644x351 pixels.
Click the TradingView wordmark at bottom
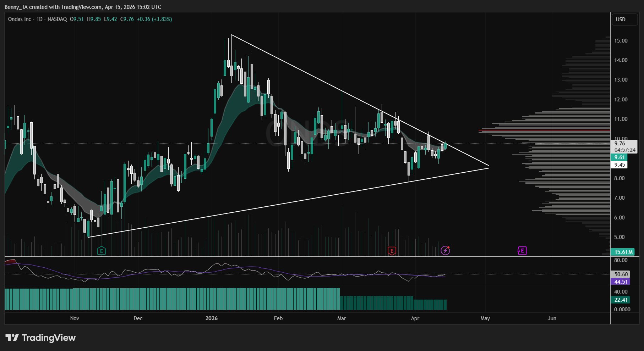[49, 338]
